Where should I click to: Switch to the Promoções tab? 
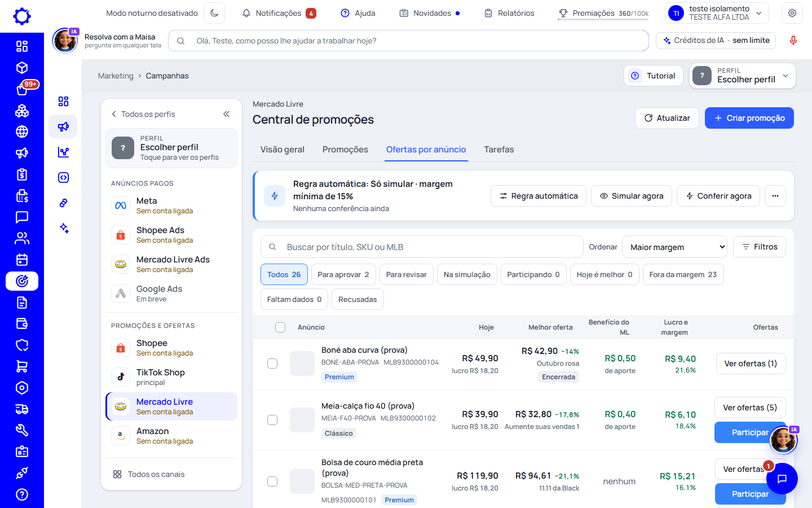(x=345, y=150)
